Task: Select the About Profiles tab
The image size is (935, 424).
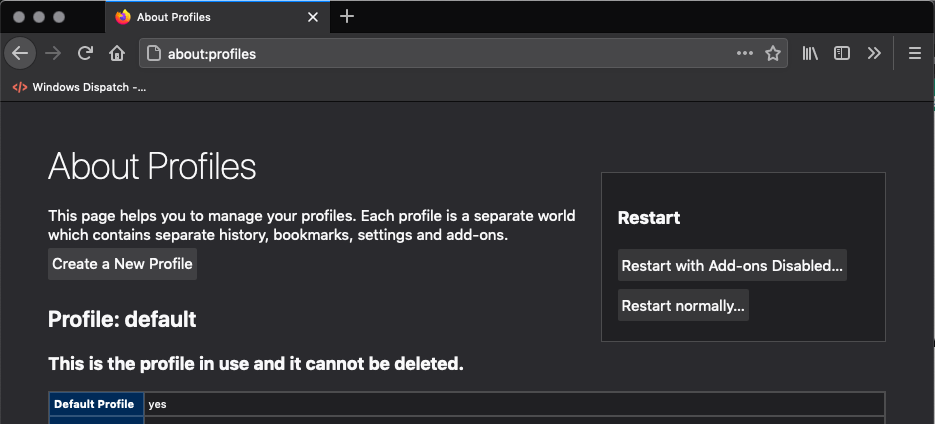Action: pyautogui.click(x=200, y=17)
